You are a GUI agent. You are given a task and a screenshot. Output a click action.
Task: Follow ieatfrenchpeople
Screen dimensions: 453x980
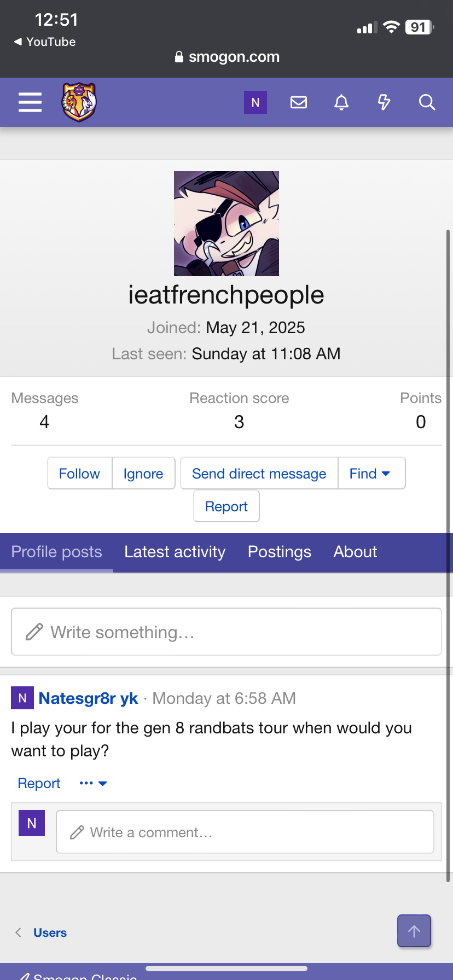coord(80,473)
